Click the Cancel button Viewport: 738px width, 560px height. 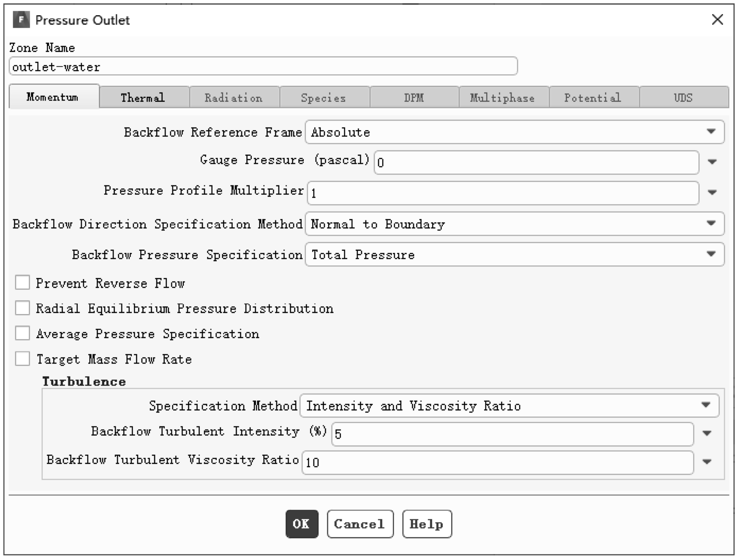[x=360, y=524]
